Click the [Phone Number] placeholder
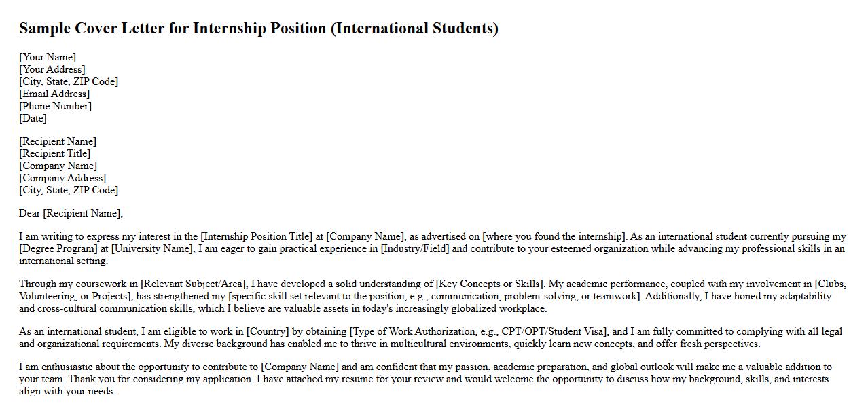Screen dimensions: 868x408 (x=55, y=106)
